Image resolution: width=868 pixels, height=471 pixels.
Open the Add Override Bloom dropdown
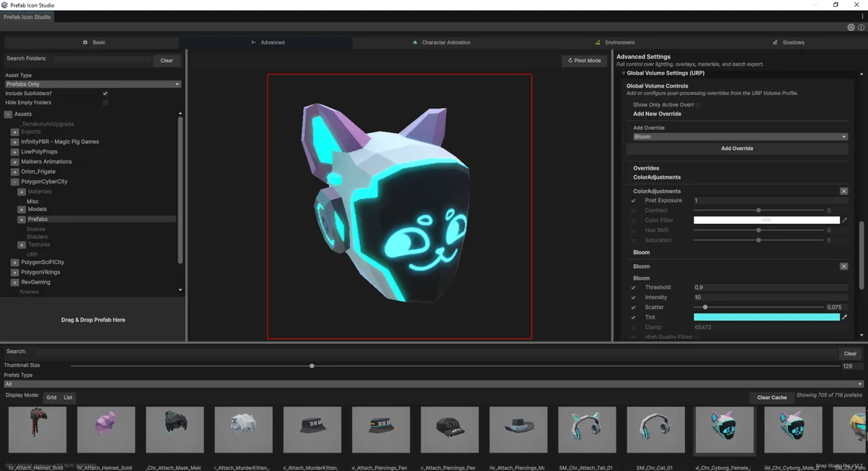pos(741,137)
